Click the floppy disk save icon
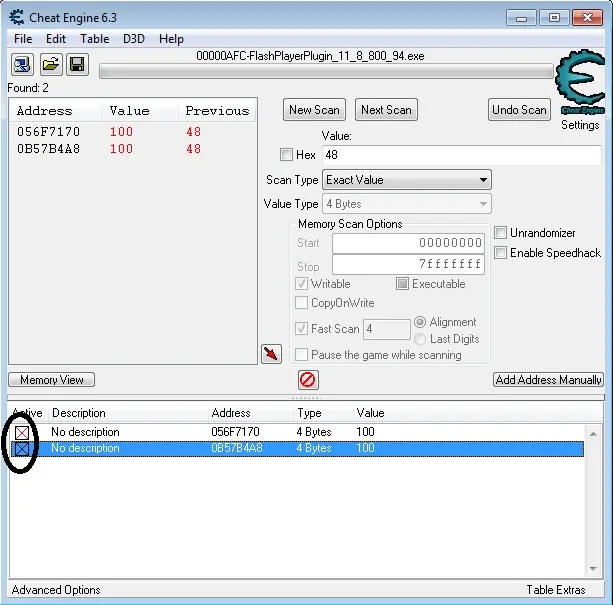Image resolution: width=613 pixels, height=605 pixels. coord(77,64)
